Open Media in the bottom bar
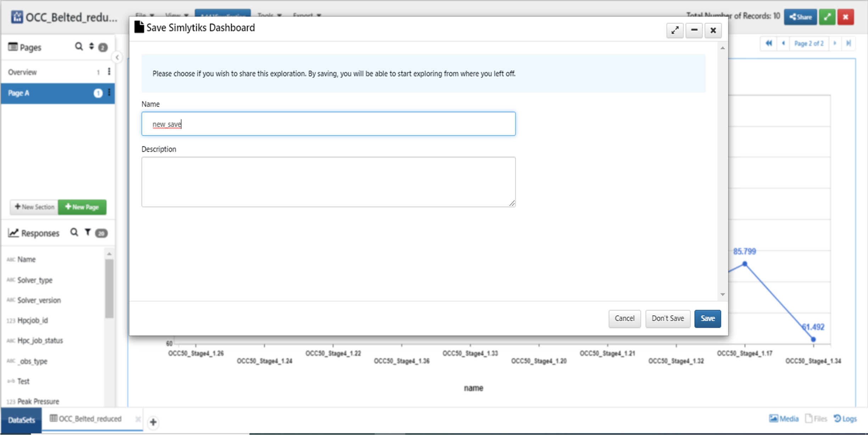This screenshot has height=435, width=868. click(784, 419)
